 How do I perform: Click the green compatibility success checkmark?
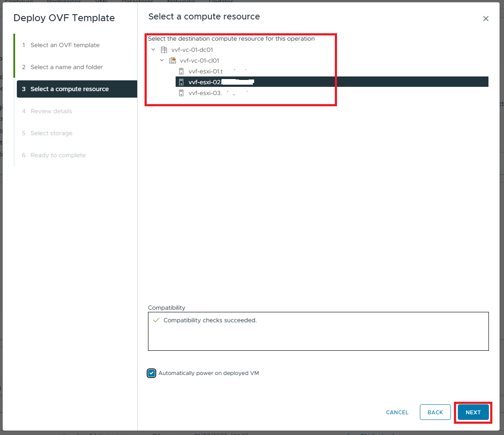point(156,321)
